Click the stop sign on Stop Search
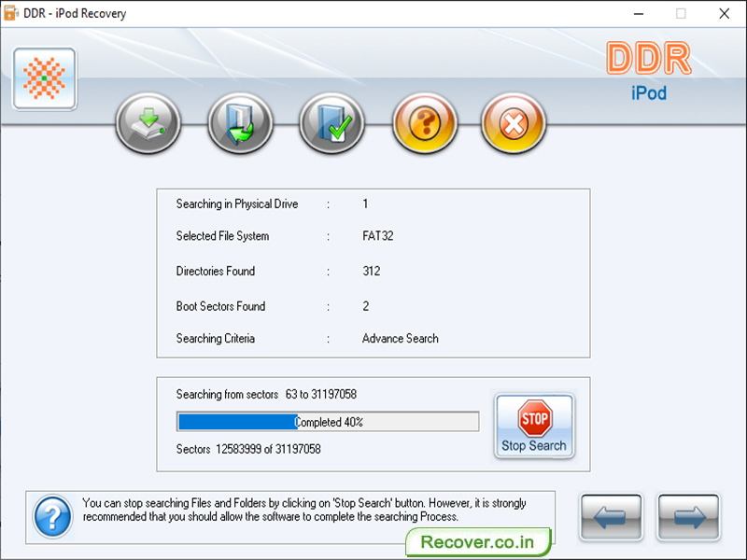This screenshot has width=747, height=560. (x=533, y=416)
